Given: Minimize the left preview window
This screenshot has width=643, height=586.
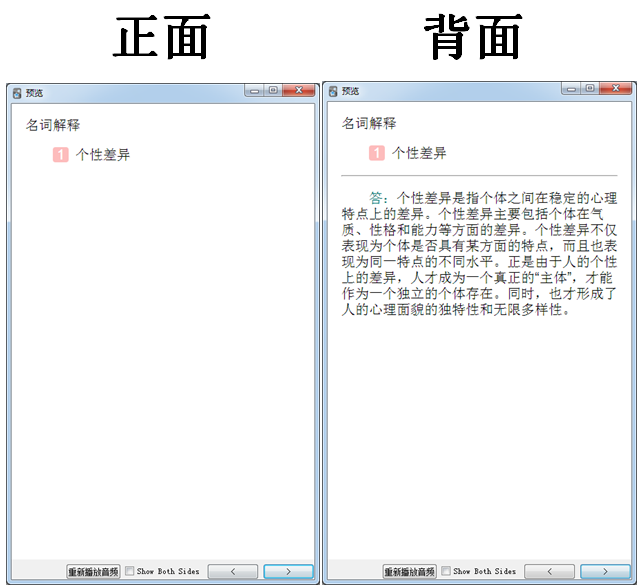Looking at the screenshot, I should click(254, 90).
